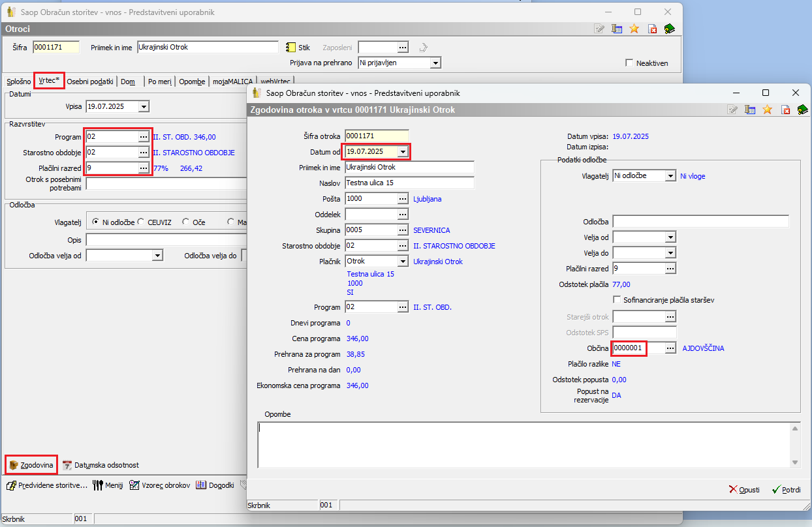Viewport: 812px width, 527px height.
Task: Switch to the Osebni podatki tab
Action: coord(91,82)
